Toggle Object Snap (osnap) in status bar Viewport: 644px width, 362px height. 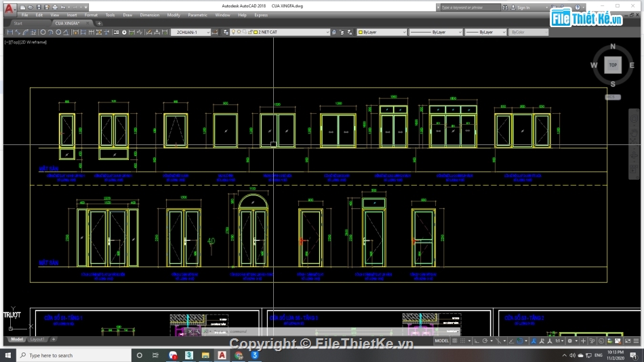pos(520,340)
